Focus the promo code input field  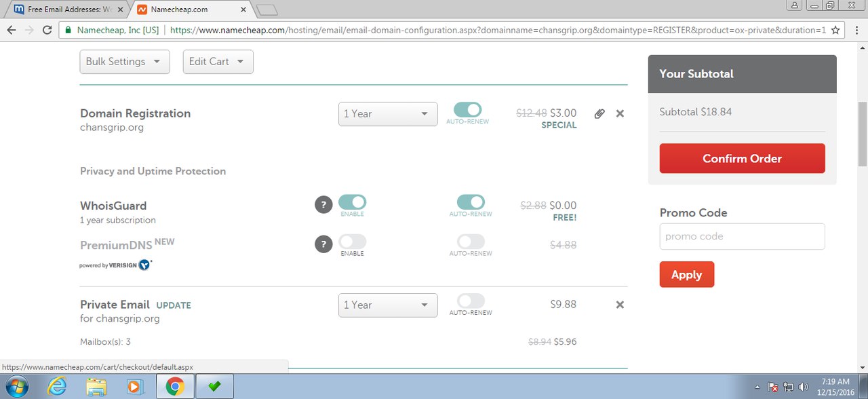(743, 237)
